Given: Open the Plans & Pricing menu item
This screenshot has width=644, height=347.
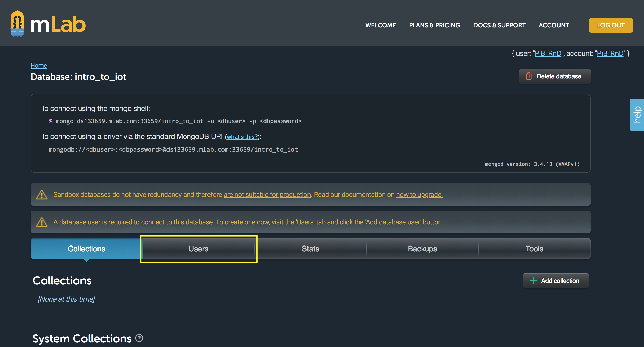Looking at the screenshot, I should (x=435, y=25).
